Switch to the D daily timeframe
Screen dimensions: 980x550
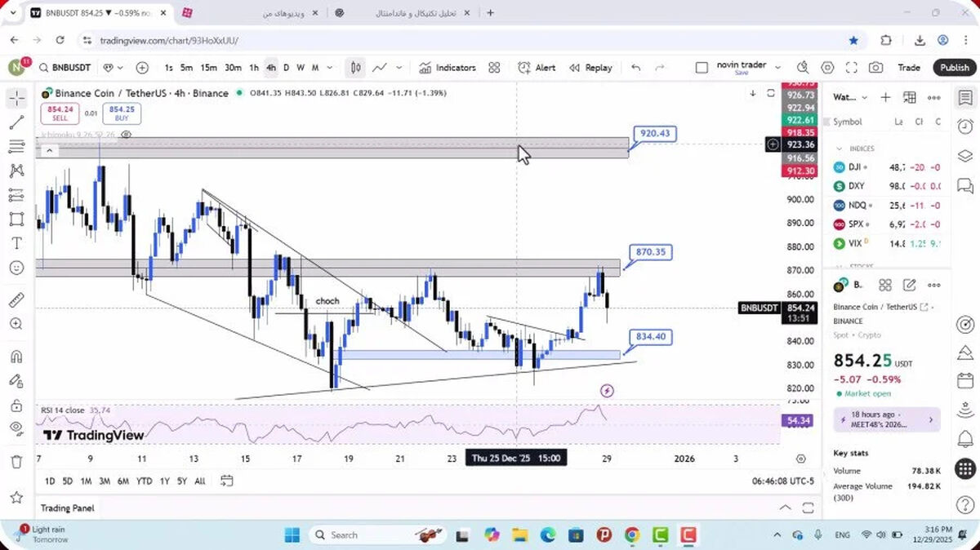point(286,68)
